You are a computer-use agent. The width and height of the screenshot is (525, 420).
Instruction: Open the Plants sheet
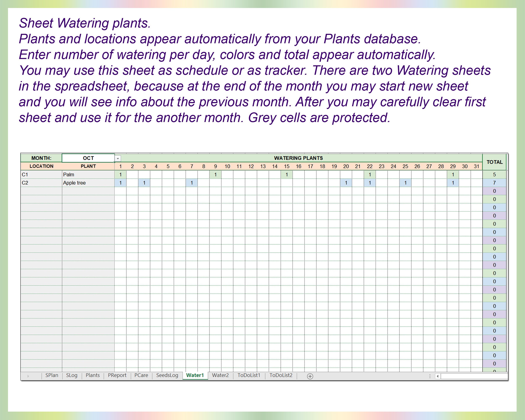(x=93, y=376)
